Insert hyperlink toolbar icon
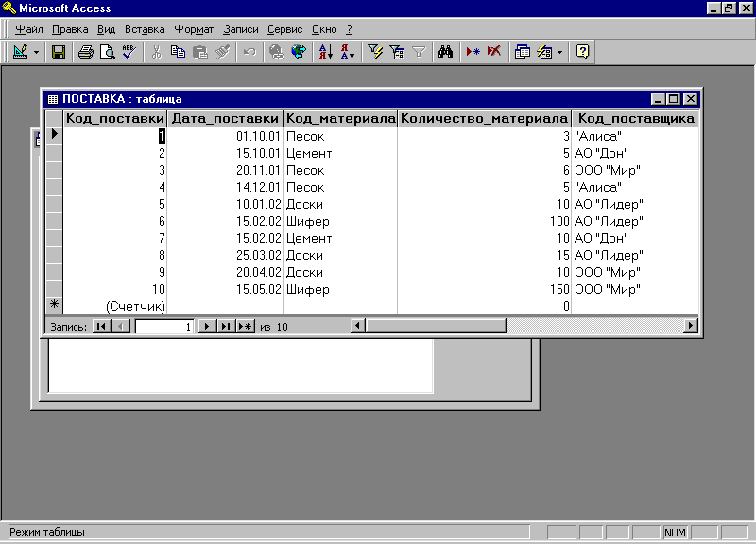The height and width of the screenshot is (544, 756). coord(277,52)
